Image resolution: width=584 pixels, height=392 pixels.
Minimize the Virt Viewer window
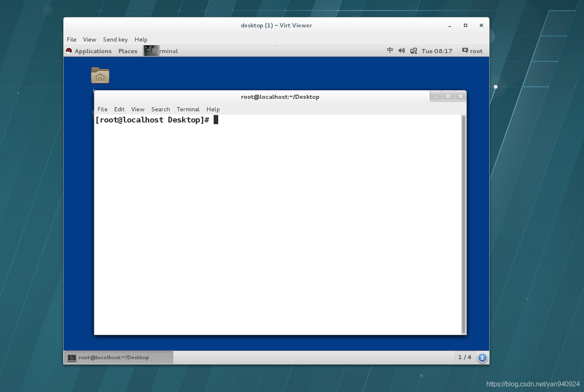coord(450,25)
